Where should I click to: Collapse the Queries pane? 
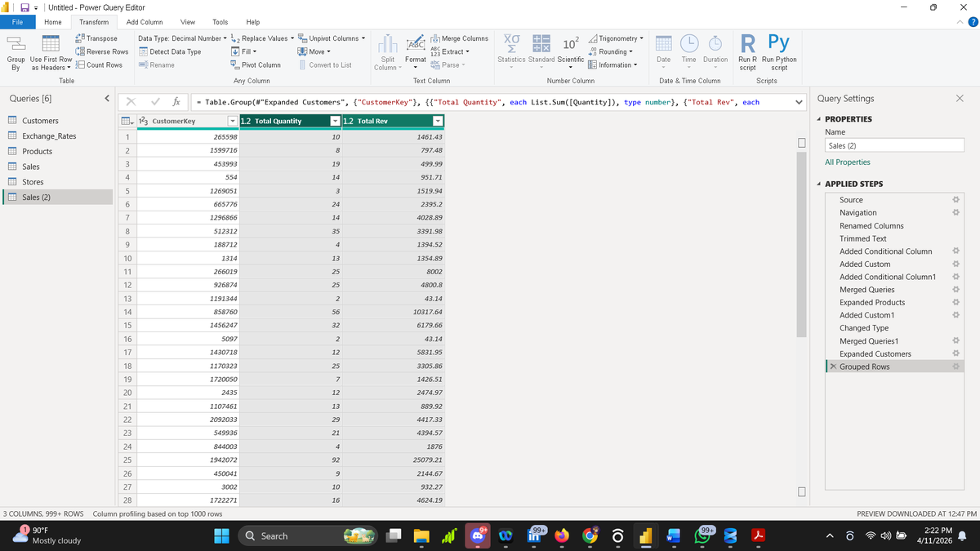tap(108, 99)
